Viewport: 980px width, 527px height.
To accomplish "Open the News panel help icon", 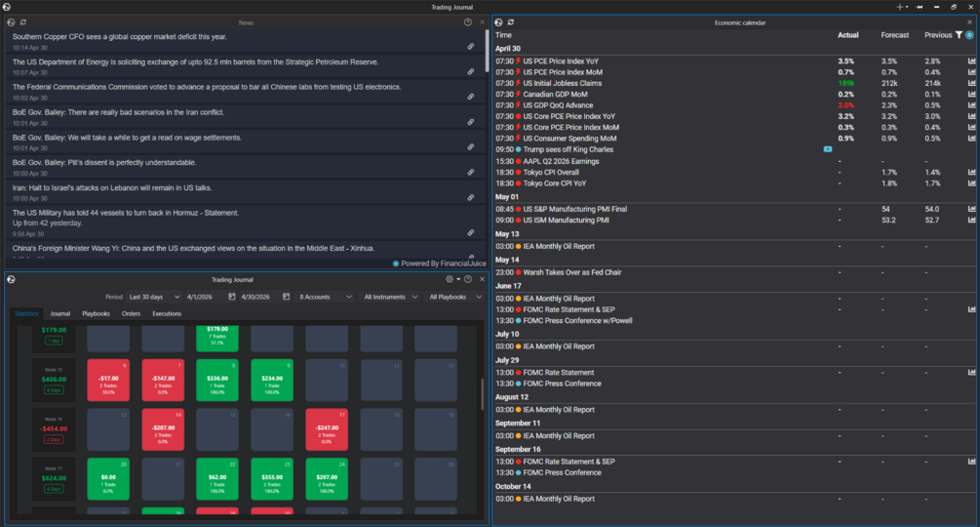I will point(467,22).
